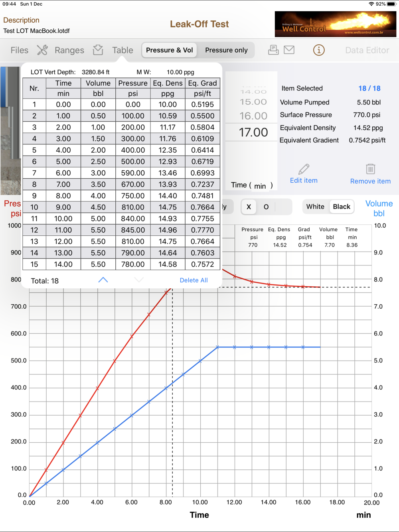This screenshot has width=399, height=532.
Task: Tap the 845.00 pressure cell
Action: click(x=133, y=230)
